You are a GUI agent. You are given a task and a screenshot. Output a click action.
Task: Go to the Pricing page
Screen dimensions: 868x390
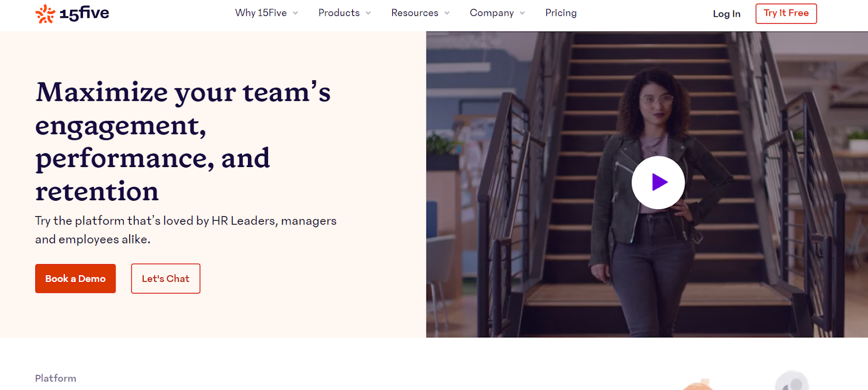point(561,13)
